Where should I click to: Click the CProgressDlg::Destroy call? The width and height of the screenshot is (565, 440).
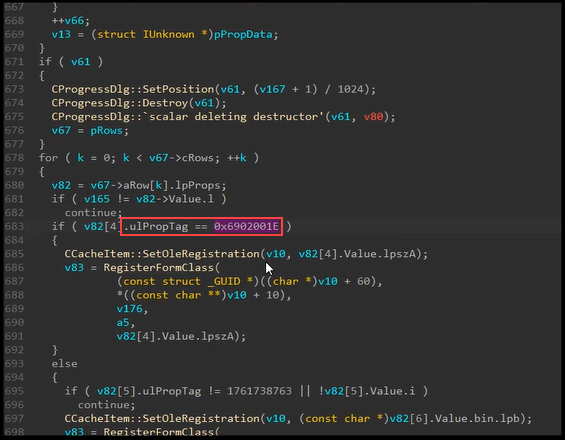(120, 103)
